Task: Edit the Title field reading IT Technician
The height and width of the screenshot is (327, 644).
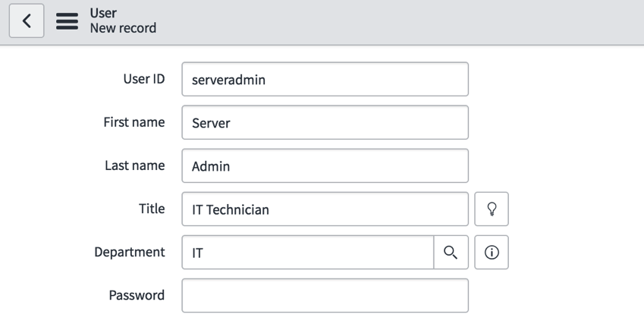Action: point(325,209)
